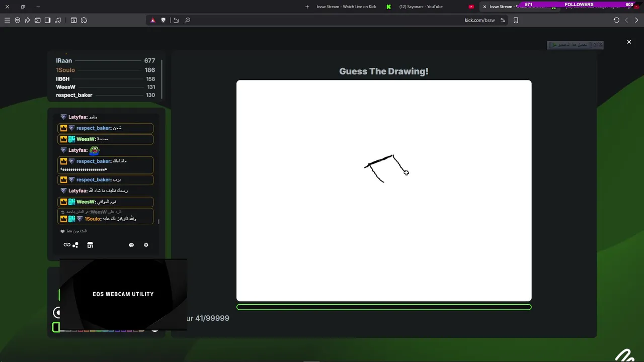Image resolution: width=644 pixels, height=362 pixels.
Task: Click the share arrow icon in address bar
Action: click(x=176, y=20)
